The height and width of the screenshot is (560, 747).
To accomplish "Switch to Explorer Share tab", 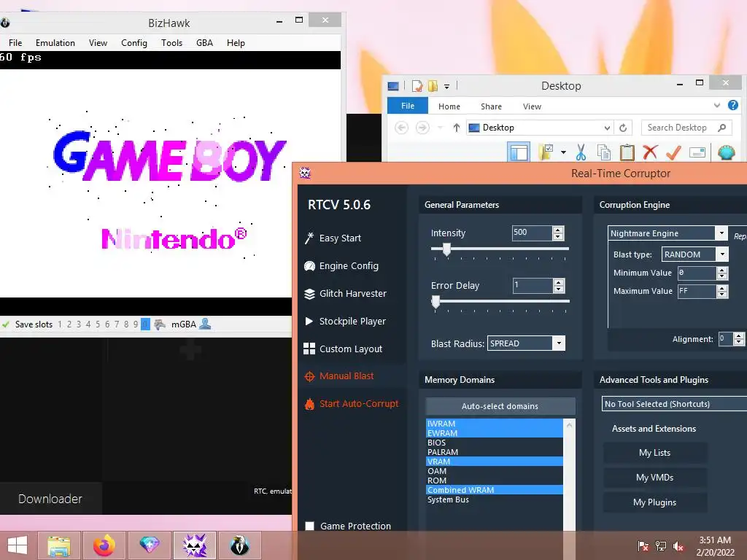I will click(491, 106).
